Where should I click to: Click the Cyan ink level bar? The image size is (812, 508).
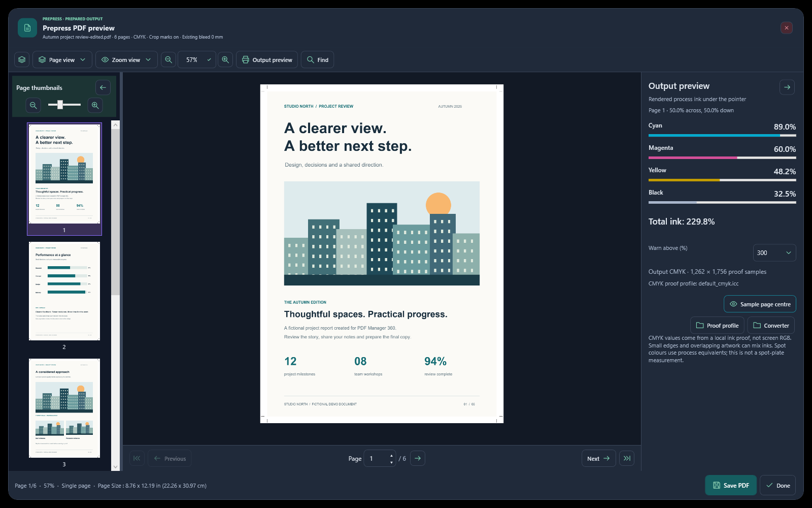pos(722,136)
